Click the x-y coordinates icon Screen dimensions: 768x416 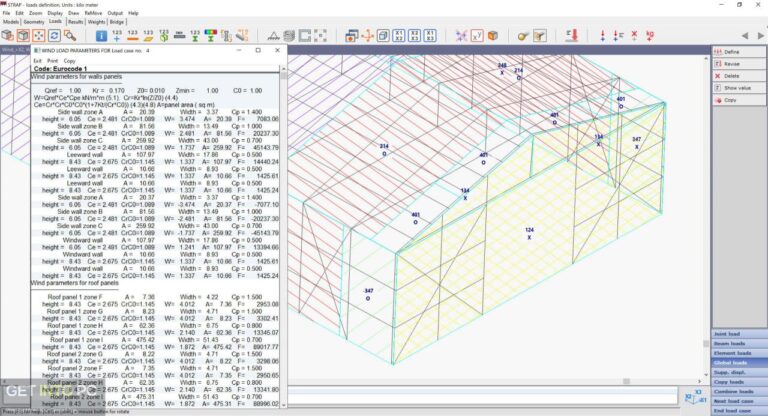pyautogui.click(x=477, y=35)
